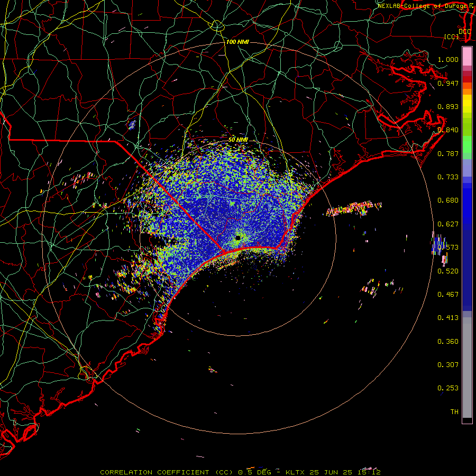Click the 0.253 scale value

coord(448,388)
